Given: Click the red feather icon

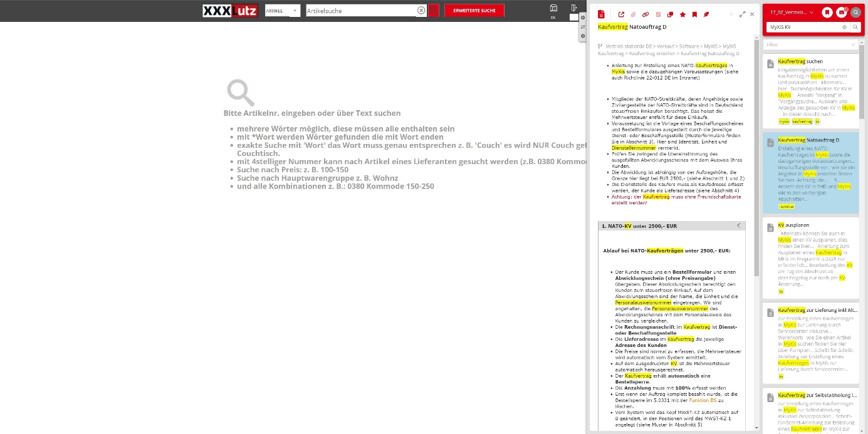Looking at the screenshot, I should [x=706, y=14].
